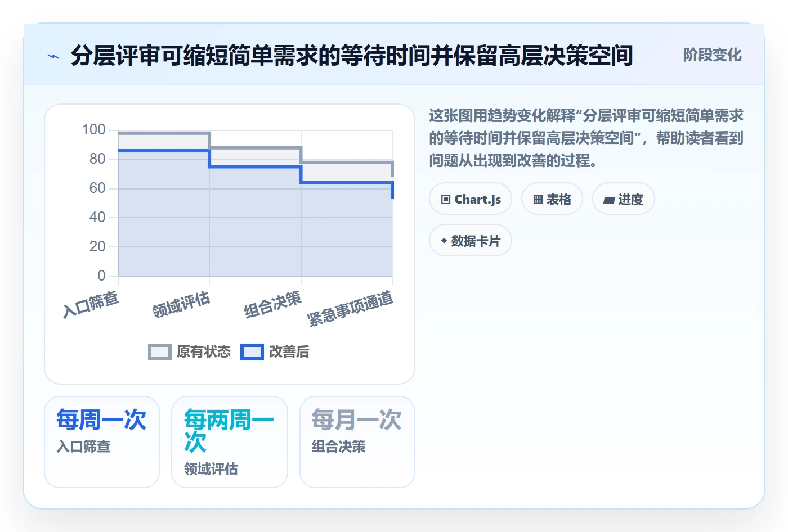Click the 80 y-axis value

point(97,159)
